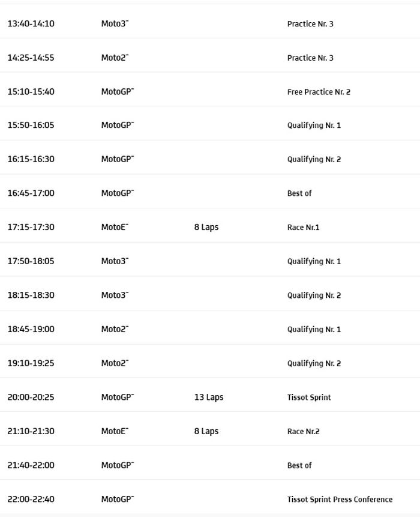Select MotoE Race Nr.1

303,228
